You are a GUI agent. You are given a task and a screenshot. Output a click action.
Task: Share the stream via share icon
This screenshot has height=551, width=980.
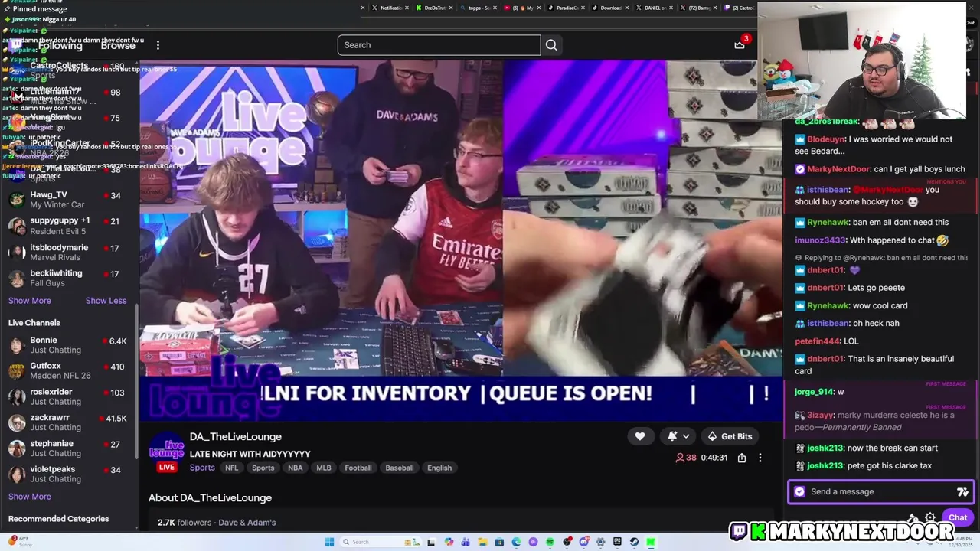coord(742,458)
